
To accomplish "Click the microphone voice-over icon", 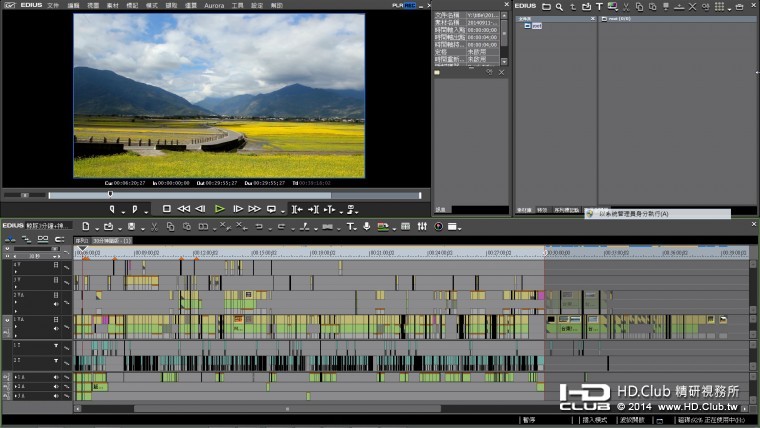I will [x=366, y=226].
